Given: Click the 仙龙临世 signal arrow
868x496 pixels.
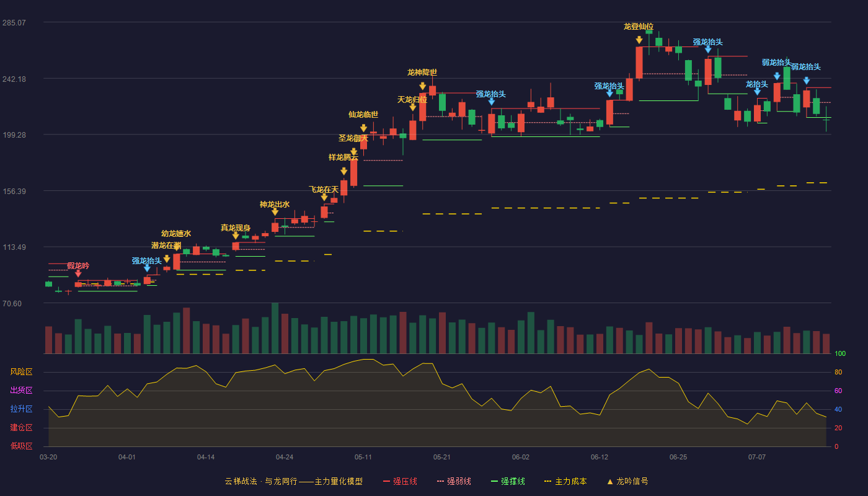Looking at the screenshot, I should pos(363,128).
